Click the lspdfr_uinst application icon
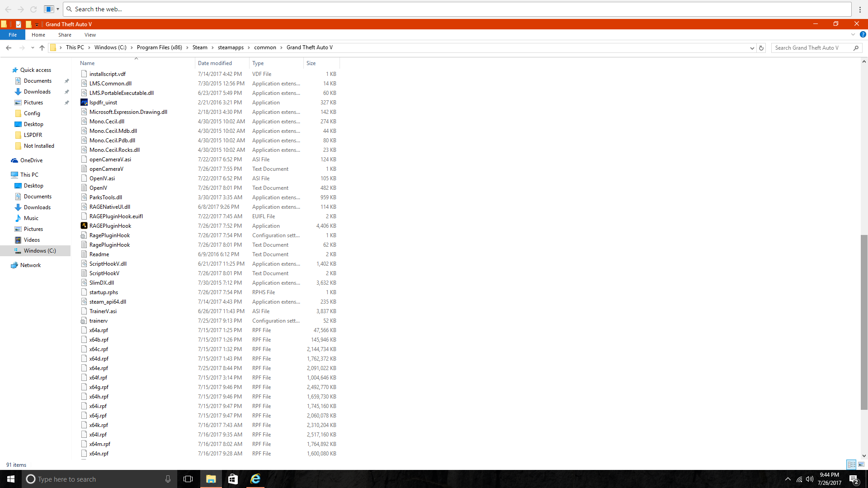Screen dimensions: 868x488 [84, 103]
